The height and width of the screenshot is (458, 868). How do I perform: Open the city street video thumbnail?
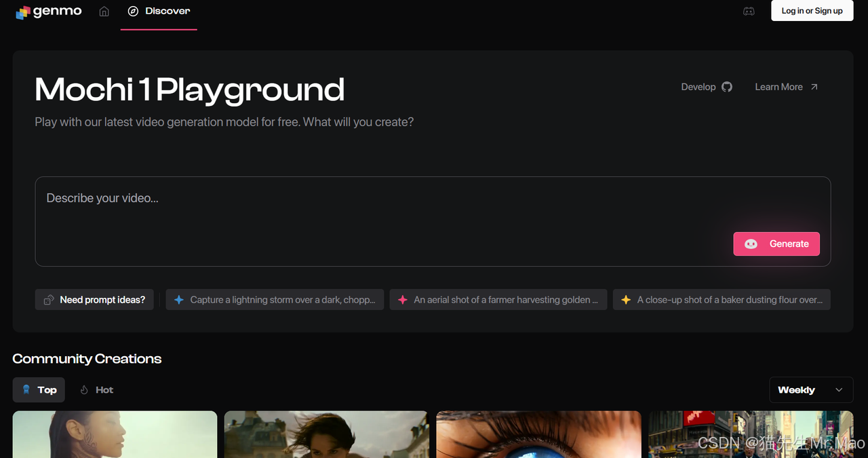click(751, 434)
